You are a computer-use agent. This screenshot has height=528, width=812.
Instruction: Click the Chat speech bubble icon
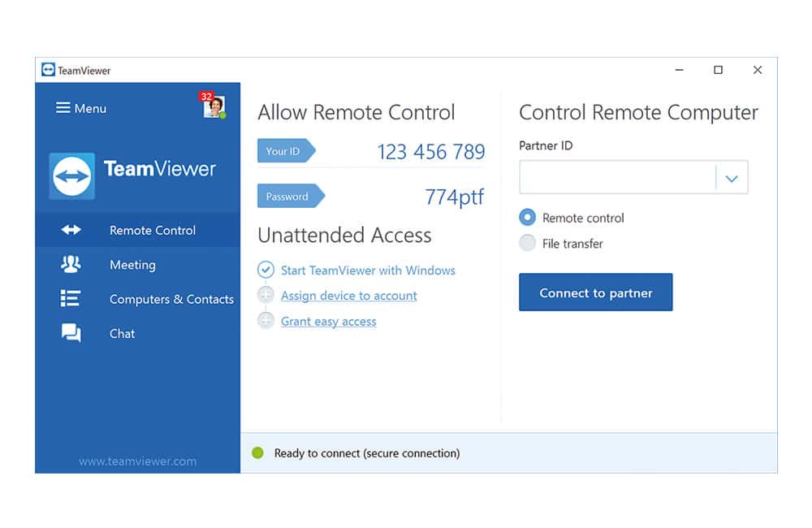[71, 333]
